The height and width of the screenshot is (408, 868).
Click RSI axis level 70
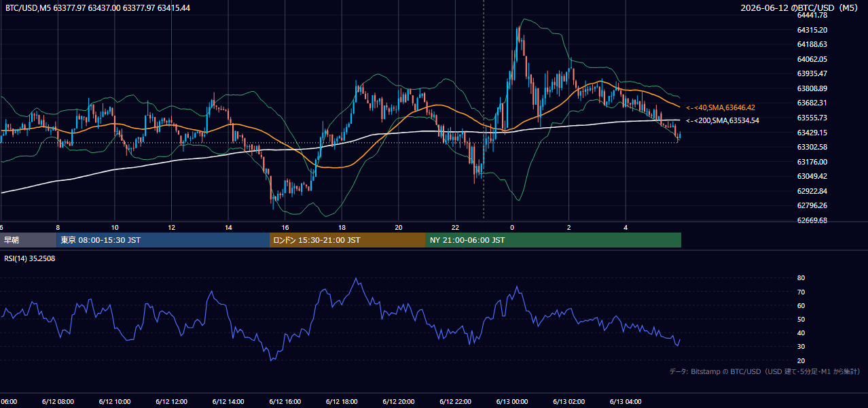click(x=801, y=292)
